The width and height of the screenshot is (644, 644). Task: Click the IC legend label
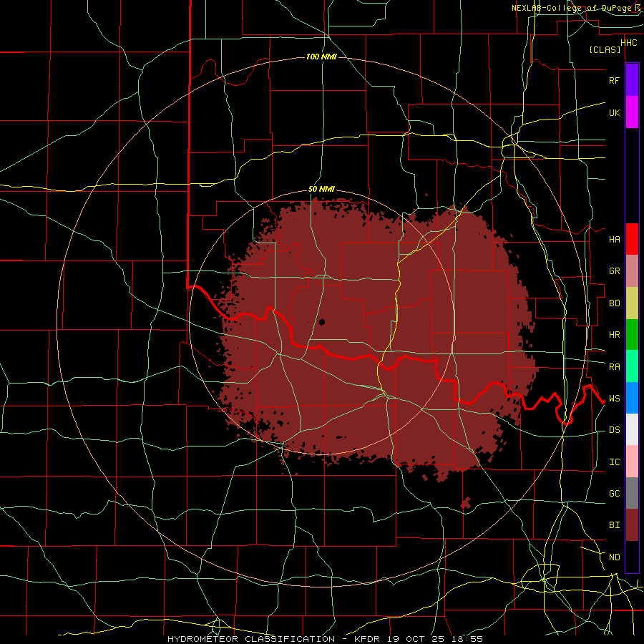point(614,462)
